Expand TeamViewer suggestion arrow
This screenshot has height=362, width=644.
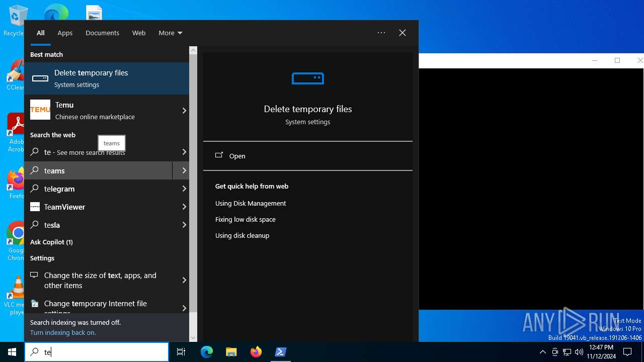tap(184, 207)
